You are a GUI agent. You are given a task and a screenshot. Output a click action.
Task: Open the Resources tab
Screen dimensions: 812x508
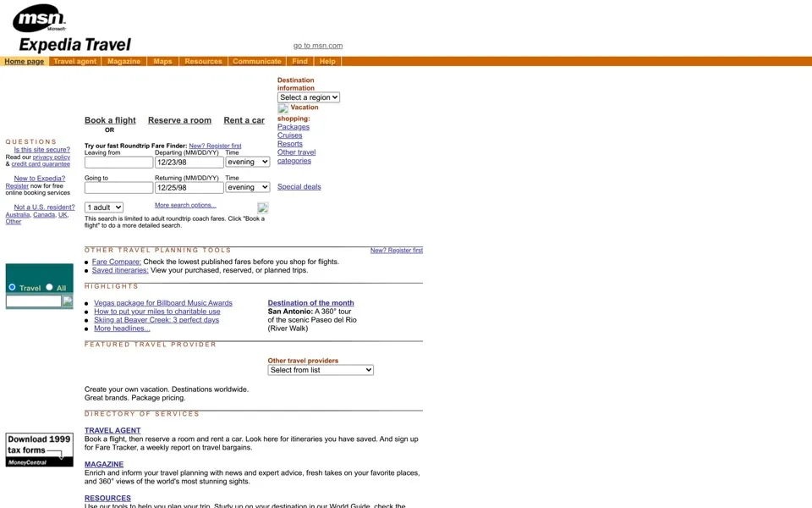pyautogui.click(x=203, y=61)
